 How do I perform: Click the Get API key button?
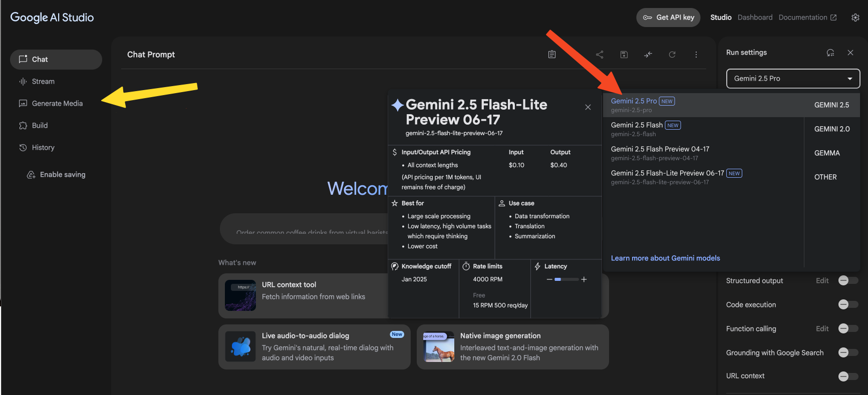point(668,18)
